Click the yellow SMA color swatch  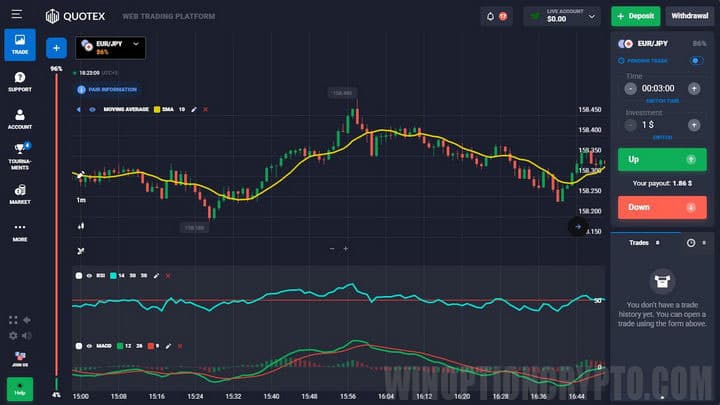157,109
